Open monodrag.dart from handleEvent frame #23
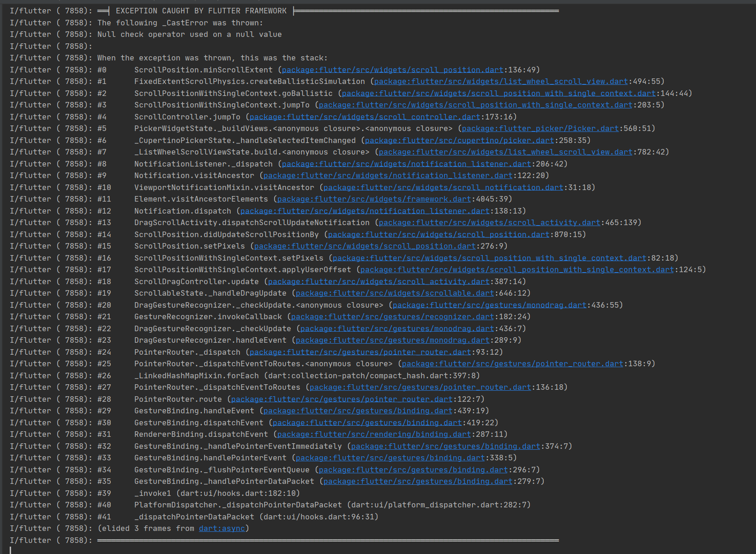The height and width of the screenshot is (554, 756). coord(393,340)
